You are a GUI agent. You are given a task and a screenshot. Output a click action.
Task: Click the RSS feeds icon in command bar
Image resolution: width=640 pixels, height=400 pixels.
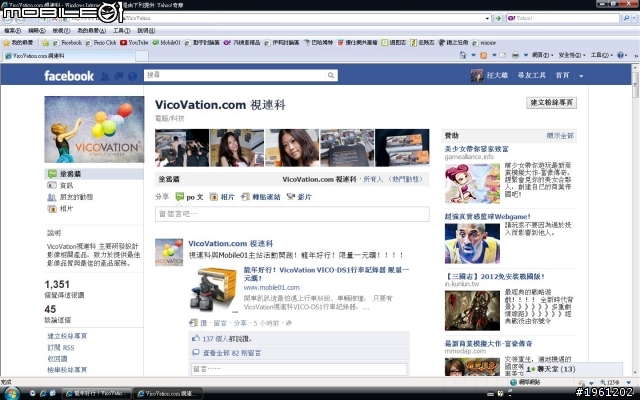[x=484, y=55]
